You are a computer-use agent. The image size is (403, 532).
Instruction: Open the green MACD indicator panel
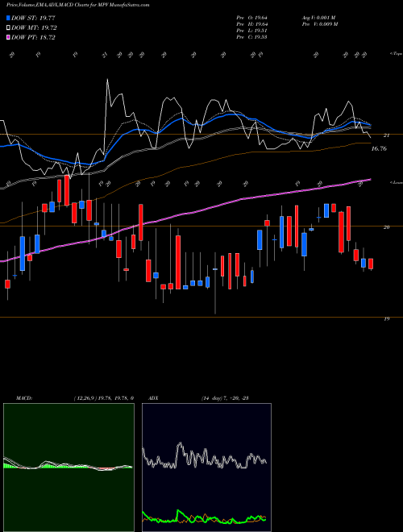tap(69, 468)
